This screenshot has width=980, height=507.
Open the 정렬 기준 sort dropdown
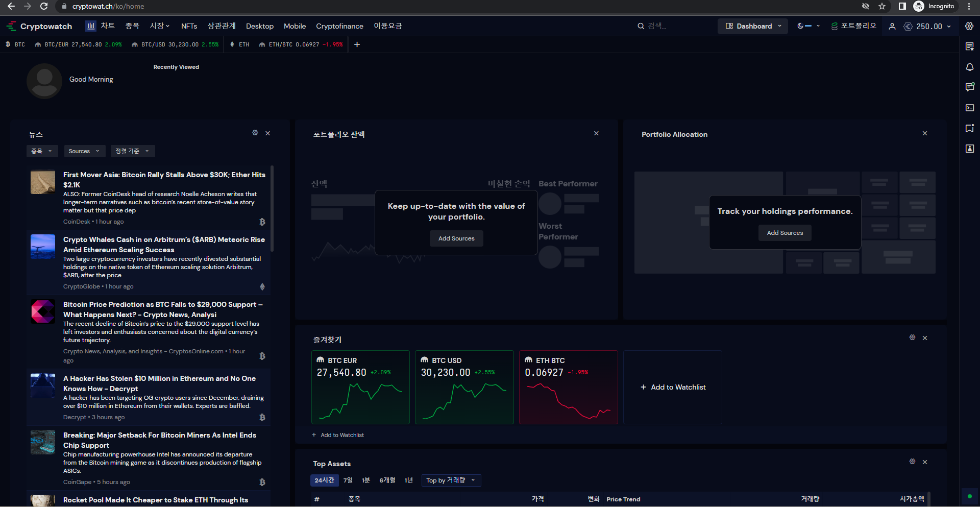click(x=132, y=151)
